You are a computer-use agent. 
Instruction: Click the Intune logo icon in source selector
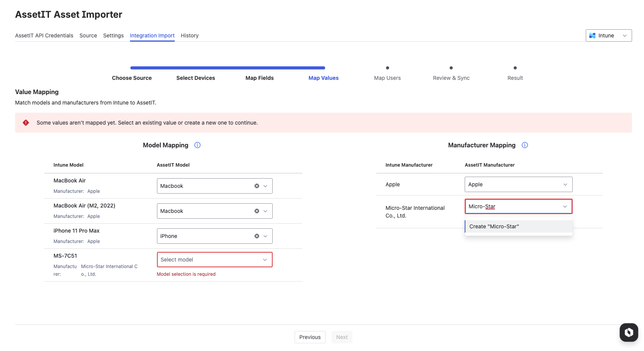tap(592, 35)
